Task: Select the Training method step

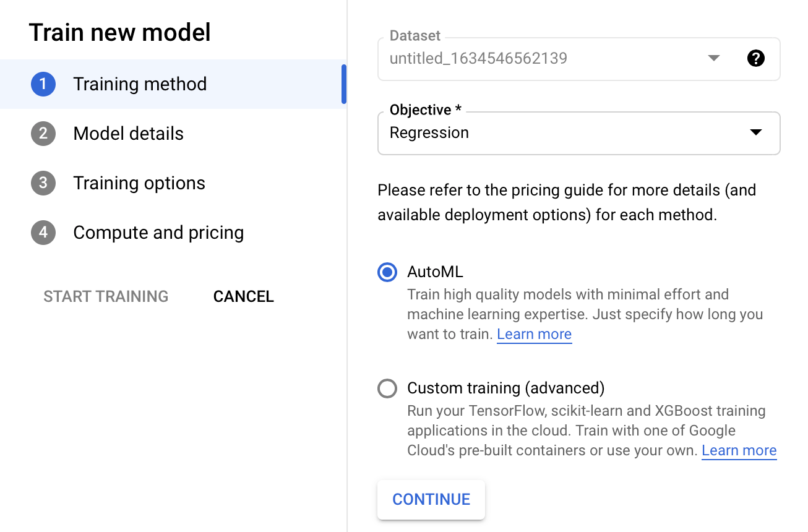Action: tap(140, 84)
